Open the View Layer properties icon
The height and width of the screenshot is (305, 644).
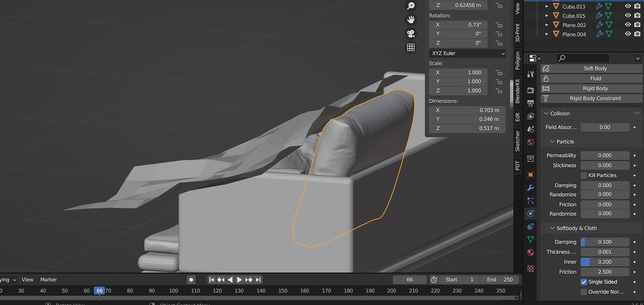[x=530, y=116]
